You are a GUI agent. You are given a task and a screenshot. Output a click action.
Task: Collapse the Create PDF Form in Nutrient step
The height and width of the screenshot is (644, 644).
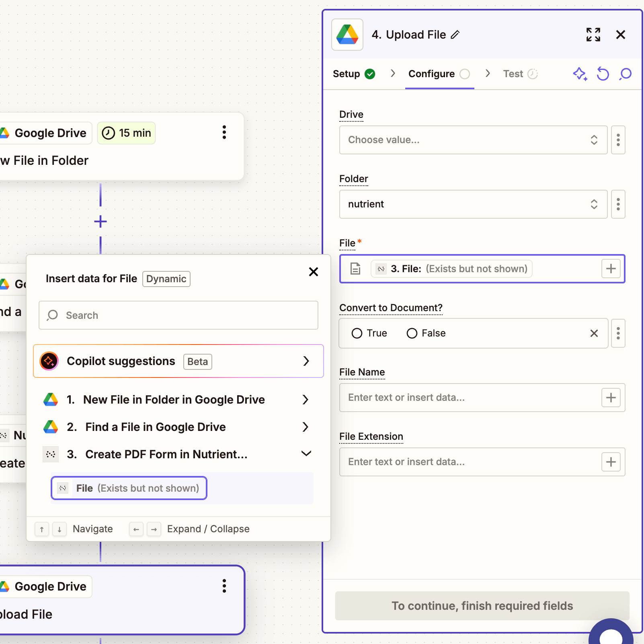click(306, 454)
